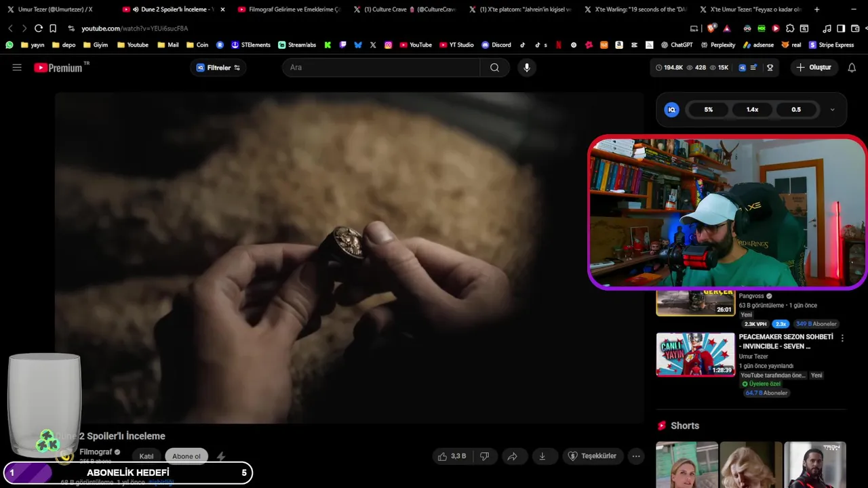868x488 pixels.
Task: Click the vidIQ 5% score pill
Action: point(709,110)
